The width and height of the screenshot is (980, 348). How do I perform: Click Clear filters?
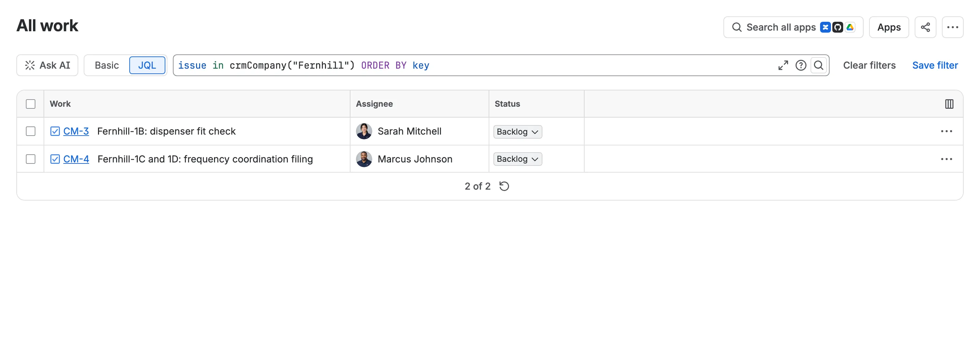869,65
